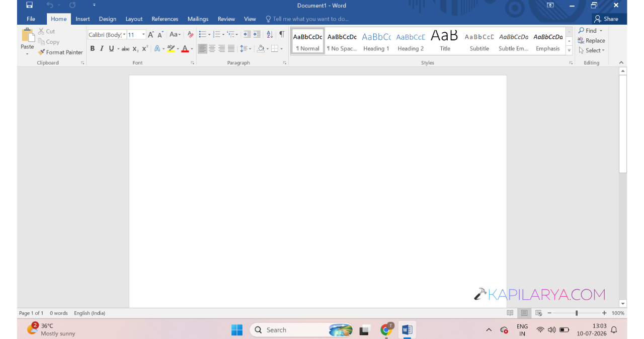Click the Share button
This screenshot has width=644, height=339.
point(606,19)
